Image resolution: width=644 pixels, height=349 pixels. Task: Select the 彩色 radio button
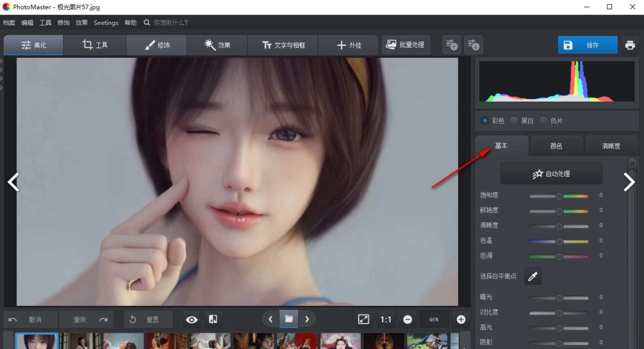point(485,121)
